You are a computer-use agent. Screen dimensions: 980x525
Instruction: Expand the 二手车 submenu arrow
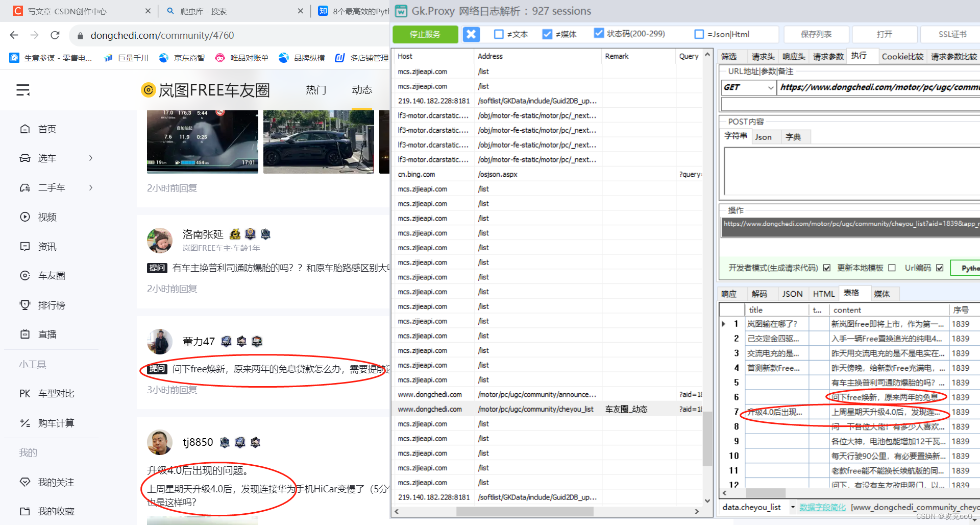point(91,187)
